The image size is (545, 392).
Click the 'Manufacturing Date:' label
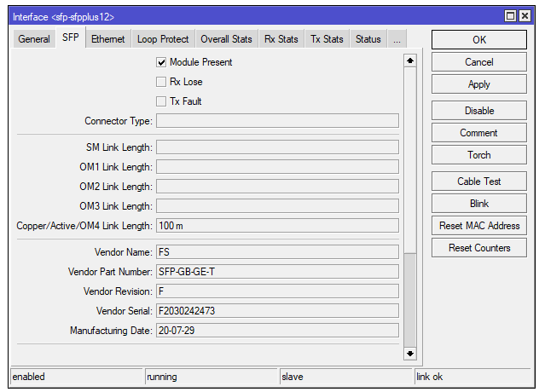click(111, 330)
